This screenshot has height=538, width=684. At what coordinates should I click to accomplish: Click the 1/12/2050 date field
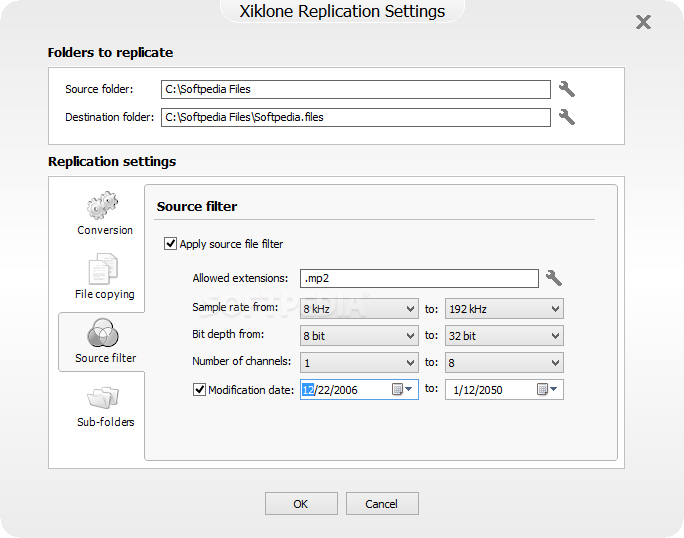(x=504, y=390)
